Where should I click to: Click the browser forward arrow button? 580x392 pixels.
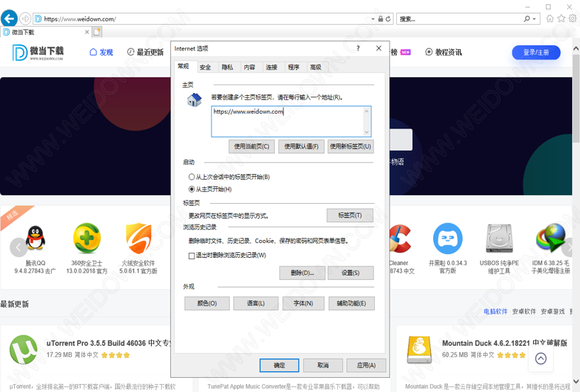25,18
